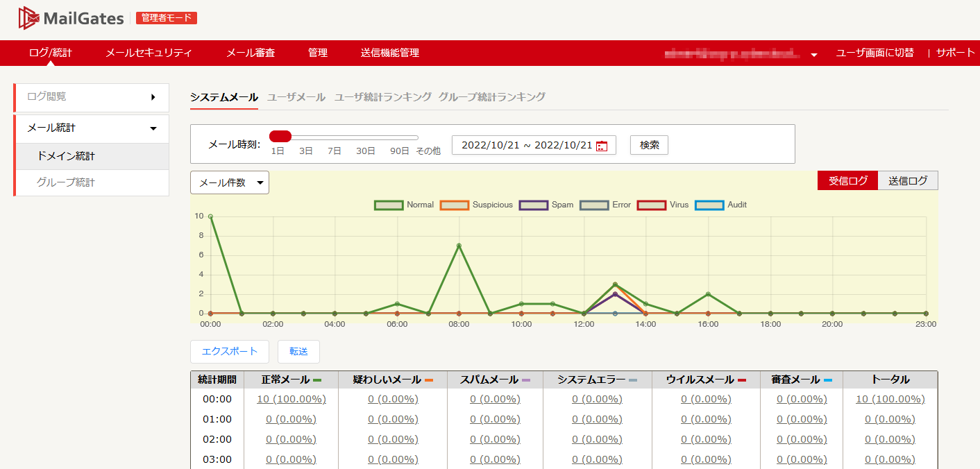Click the 検索 button
The image size is (980, 469).
[649, 145]
